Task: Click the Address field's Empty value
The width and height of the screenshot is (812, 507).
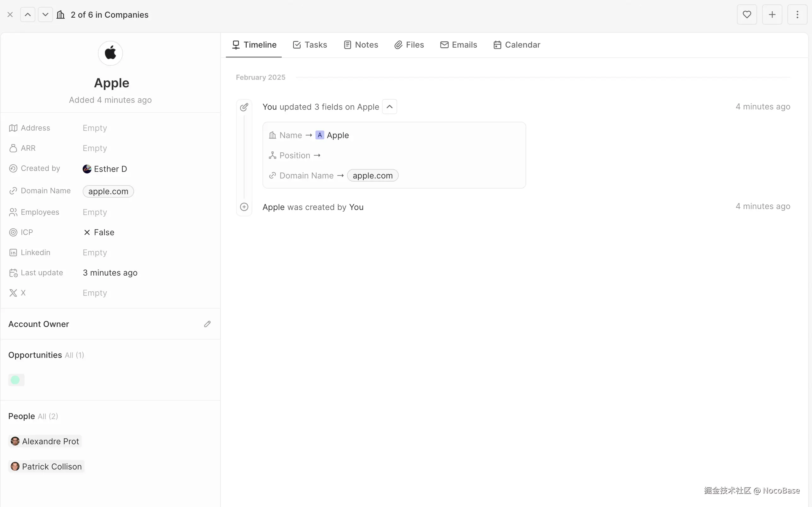Action: click(x=95, y=128)
